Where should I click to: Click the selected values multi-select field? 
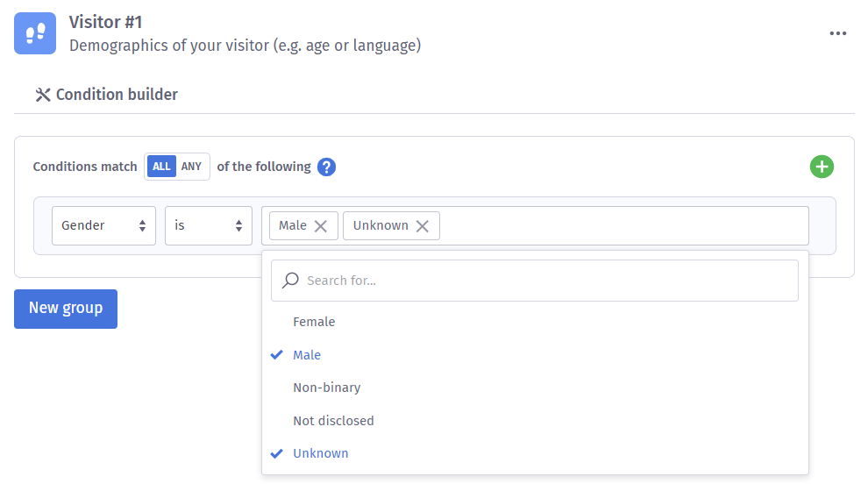(623, 225)
